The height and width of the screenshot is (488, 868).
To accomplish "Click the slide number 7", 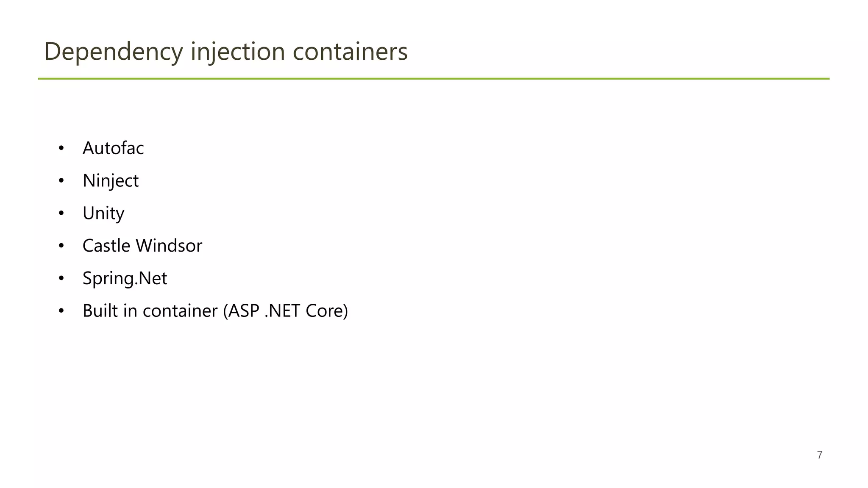I will (820, 455).
